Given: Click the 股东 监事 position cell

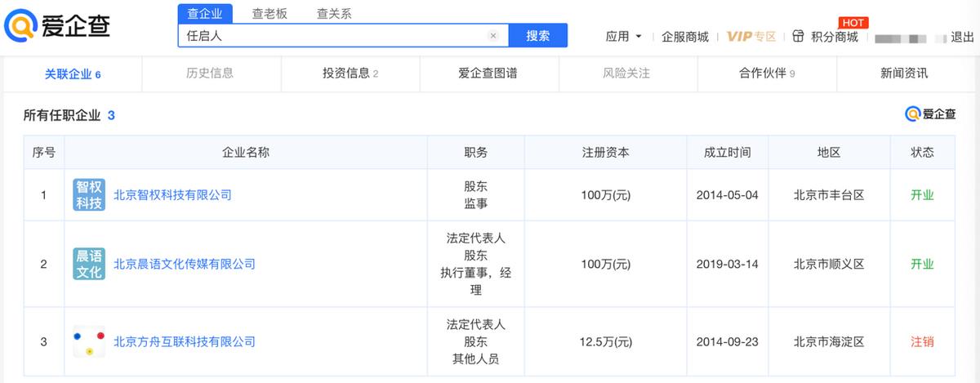Looking at the screenshot, I should pyautogui.click(x=475, y=195).
